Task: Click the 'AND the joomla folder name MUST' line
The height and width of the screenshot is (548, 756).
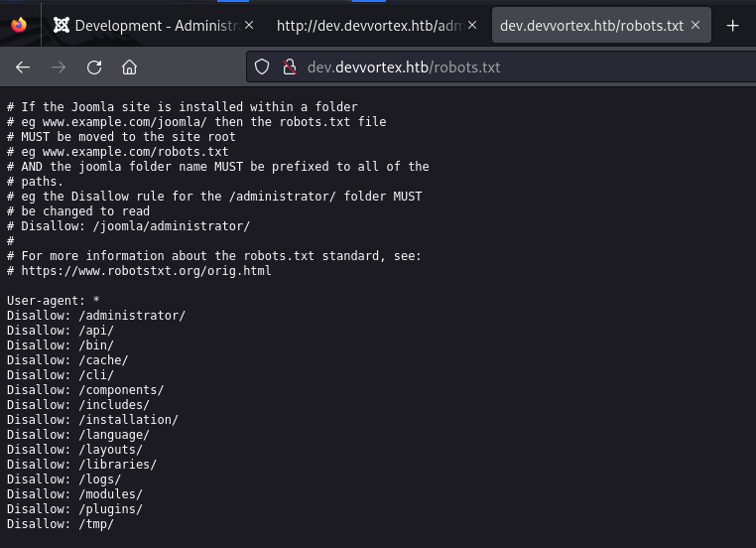Action: [x=218, y=167]
